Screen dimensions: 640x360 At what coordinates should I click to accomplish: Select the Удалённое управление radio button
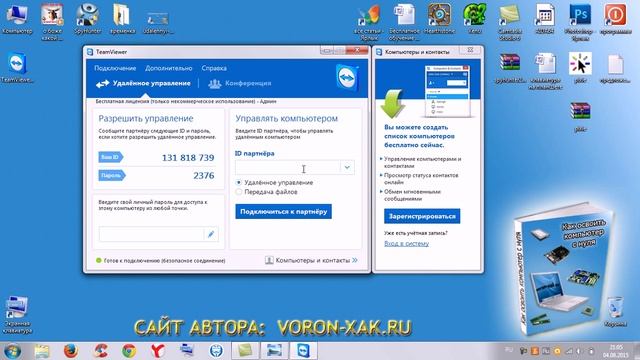[x=239, y=182]
